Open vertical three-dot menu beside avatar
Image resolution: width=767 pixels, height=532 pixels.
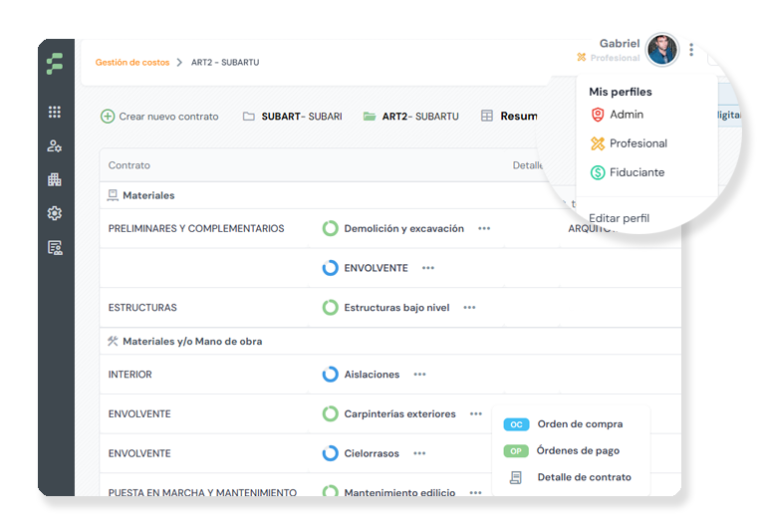(x=691, y=50)
